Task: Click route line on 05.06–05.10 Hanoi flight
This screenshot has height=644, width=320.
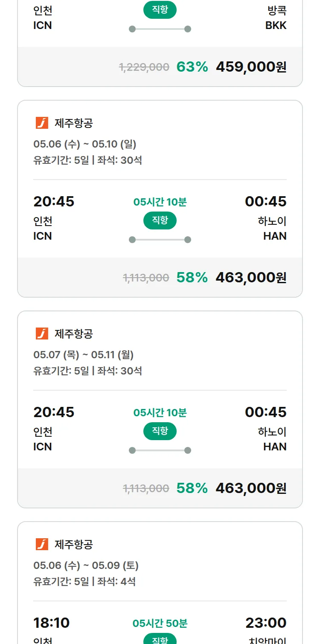Action: pyautogui.click(x=160, y=240)
